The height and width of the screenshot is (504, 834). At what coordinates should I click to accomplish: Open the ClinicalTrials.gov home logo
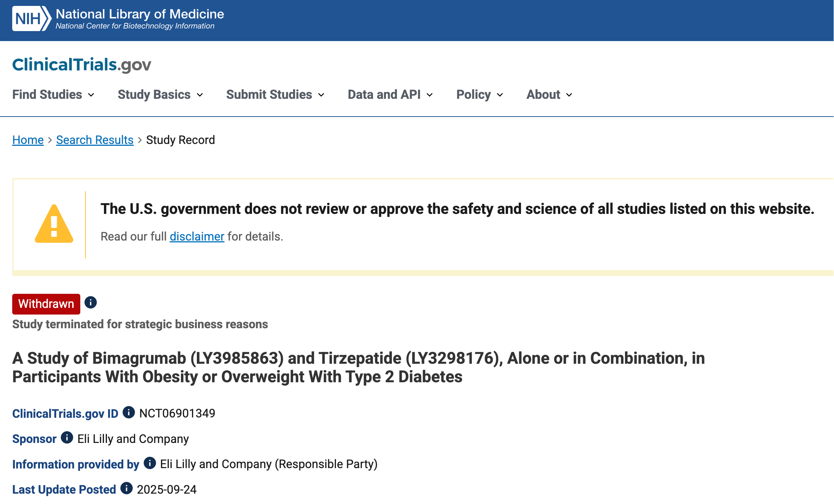82,64
